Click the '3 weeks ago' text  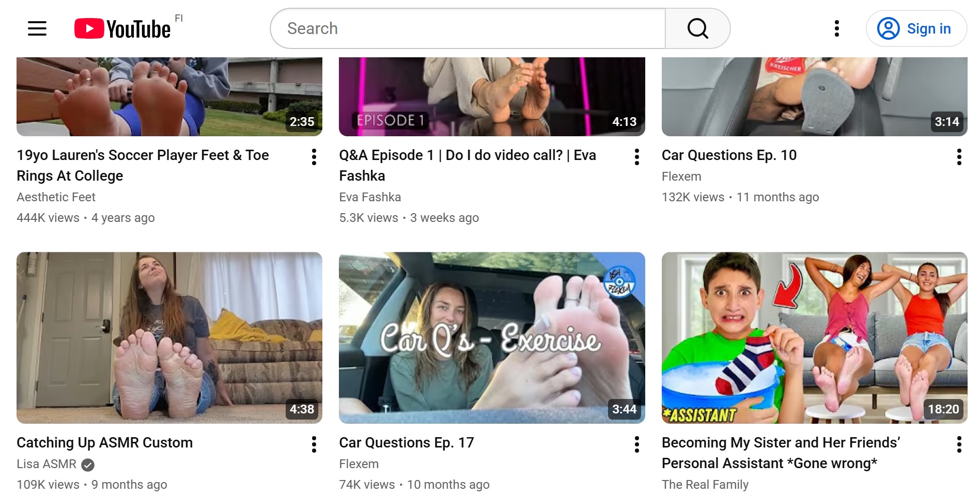444,218
